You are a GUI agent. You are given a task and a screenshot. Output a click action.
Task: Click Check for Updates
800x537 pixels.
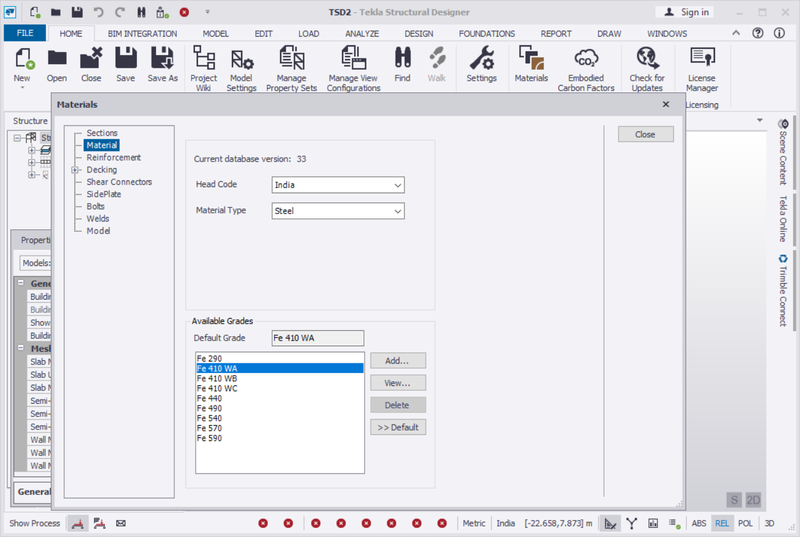[x=647, y=68]
